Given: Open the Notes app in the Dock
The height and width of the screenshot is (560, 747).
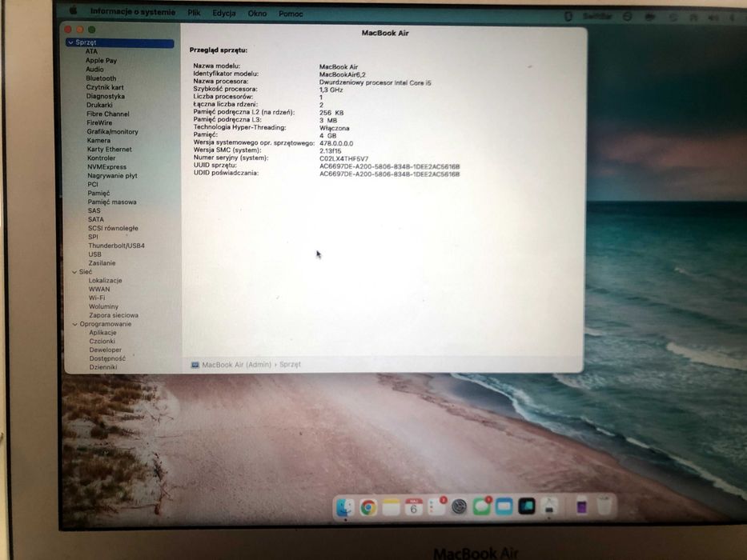Looking at the screenshot, I should click(391, 507).
